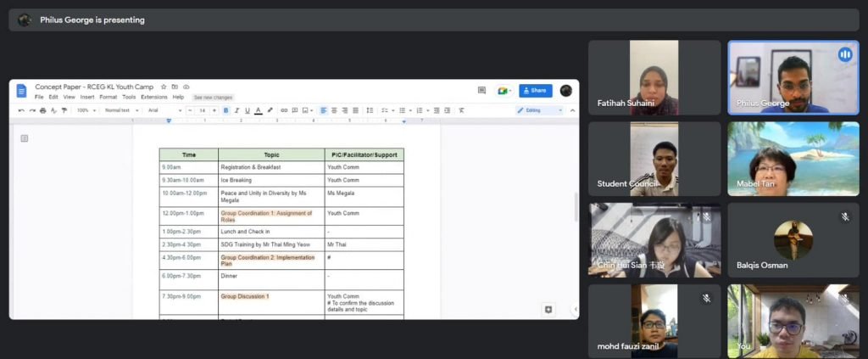Click the clear formatting icon
The image size is (868, 359).
(461, 110)
